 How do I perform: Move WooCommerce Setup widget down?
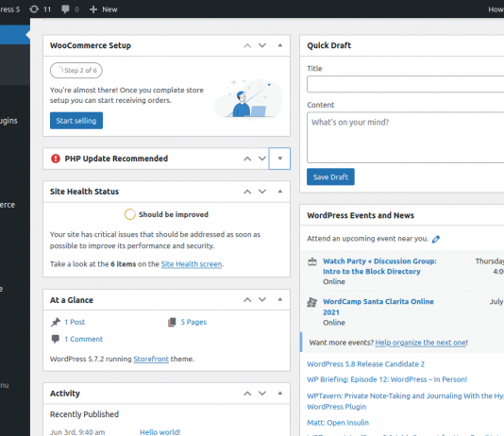(262, 45)
